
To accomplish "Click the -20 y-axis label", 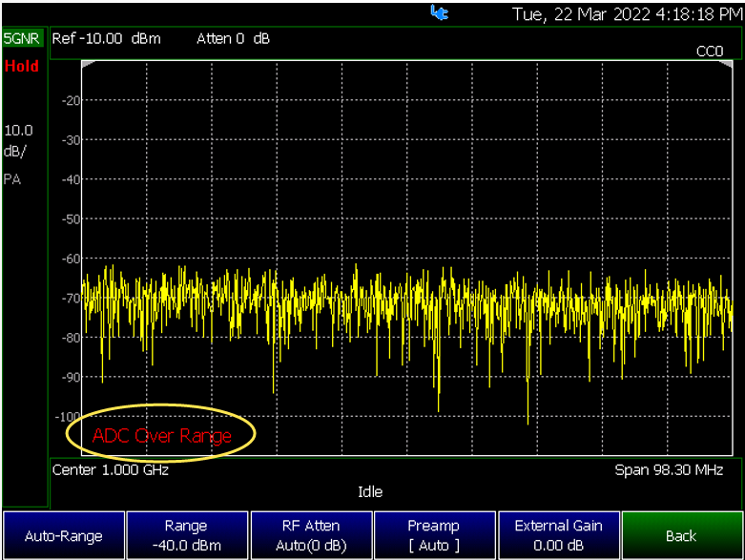I will point(72,100).
